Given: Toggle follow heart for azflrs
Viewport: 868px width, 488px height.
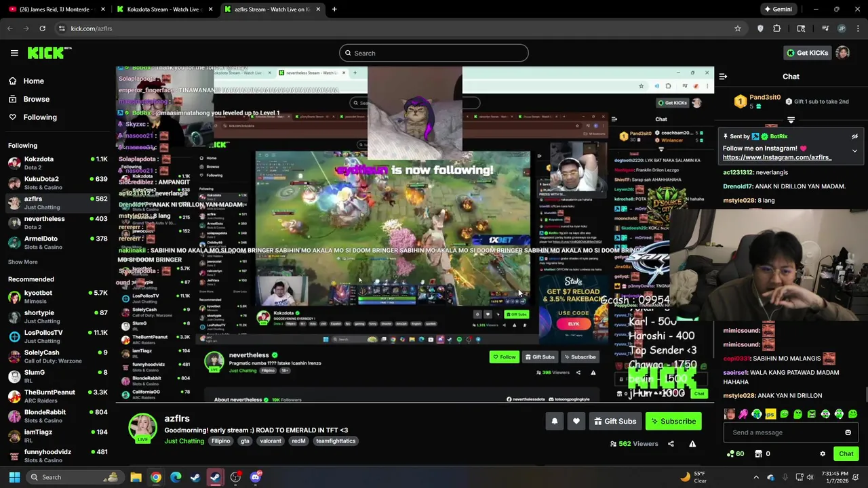Looking at the screenshot, I should [576, 422].
